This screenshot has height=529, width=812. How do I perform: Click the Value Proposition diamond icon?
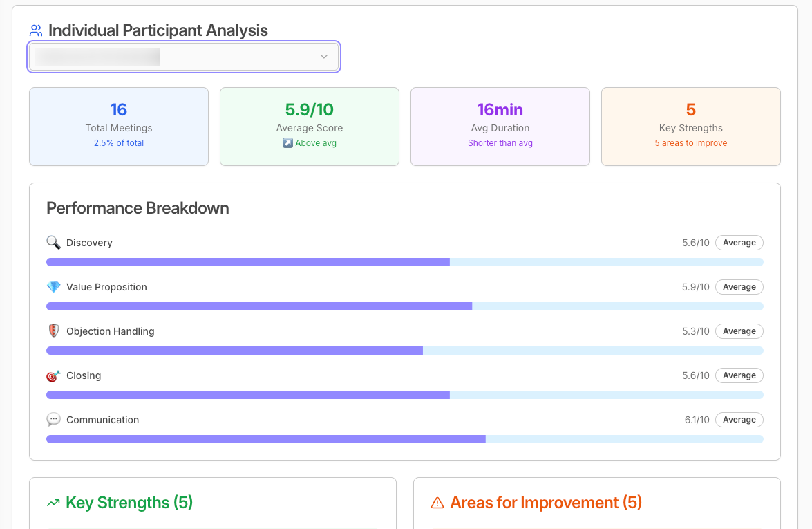coord(53,286)
